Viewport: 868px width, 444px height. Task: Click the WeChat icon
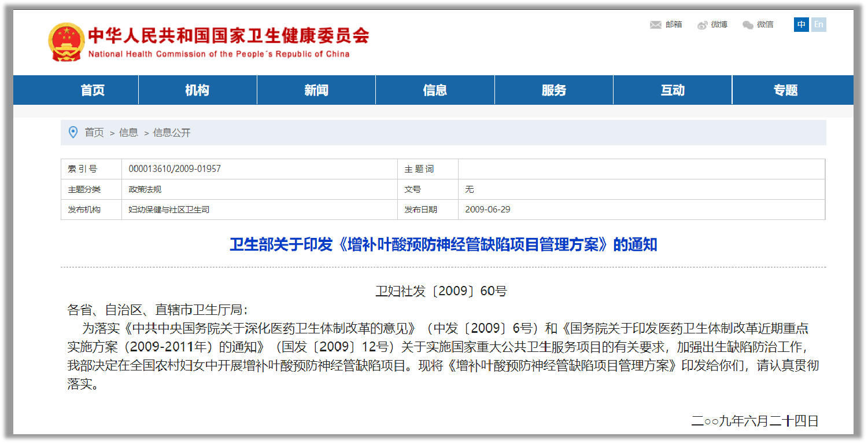[748, 25]
